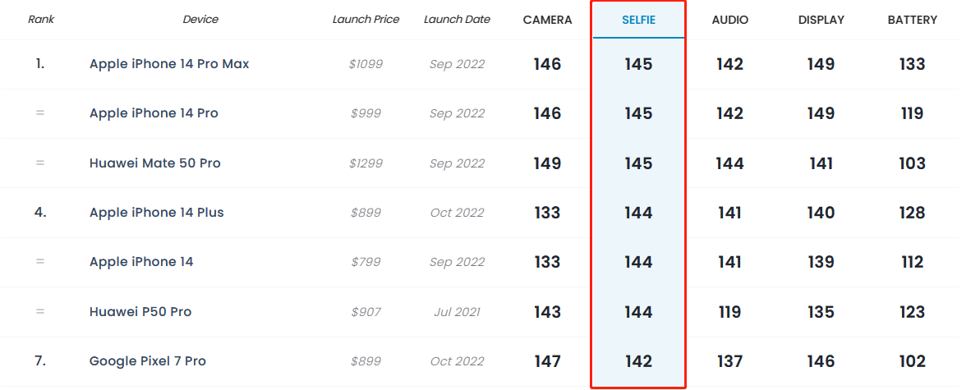Click the Device column header
The height and width of the screenshot is (390, 980).
pyautogui.click(x=200, y=19)
